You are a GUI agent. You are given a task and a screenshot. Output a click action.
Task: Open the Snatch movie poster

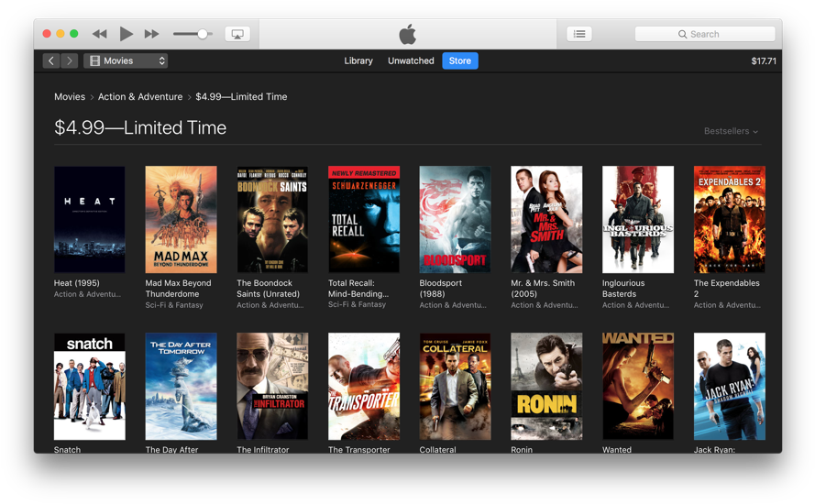click(x=90, y=387)
